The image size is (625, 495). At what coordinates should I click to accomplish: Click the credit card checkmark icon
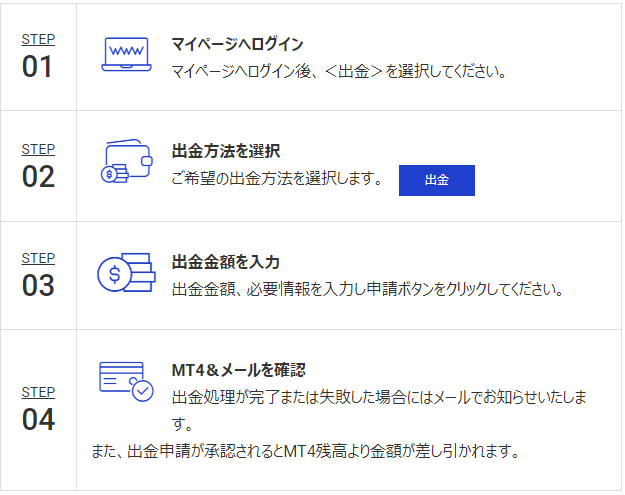[x=125, y=380]
